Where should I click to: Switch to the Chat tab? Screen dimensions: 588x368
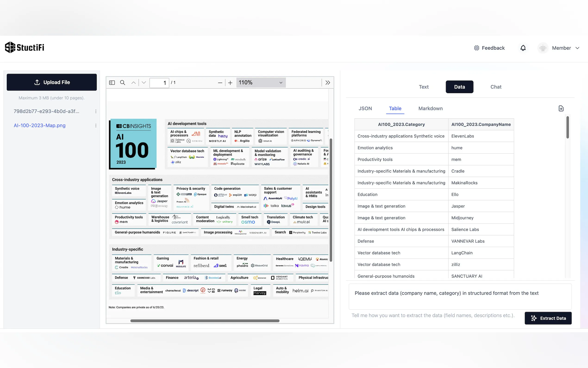(496, 87)
